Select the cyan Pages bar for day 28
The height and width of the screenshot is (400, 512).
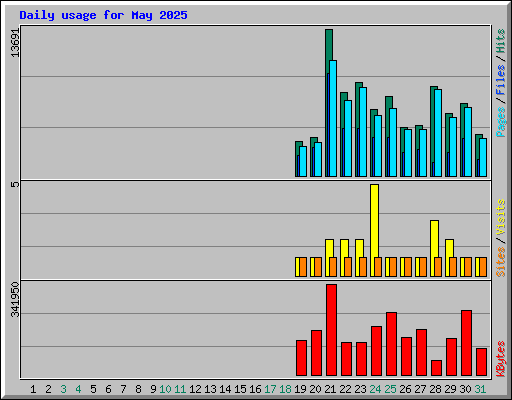coord(438,133)
